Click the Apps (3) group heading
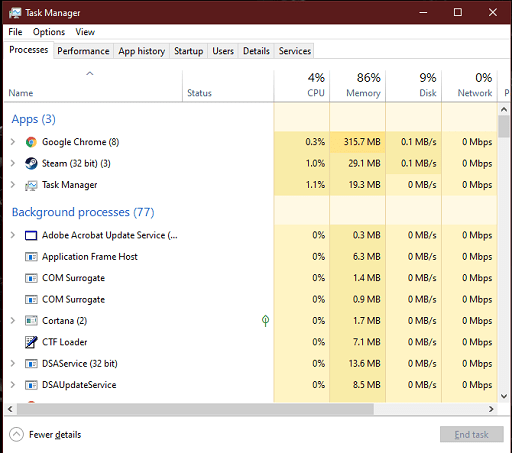Screen dimensions: 512x453 tap(33, 119)
